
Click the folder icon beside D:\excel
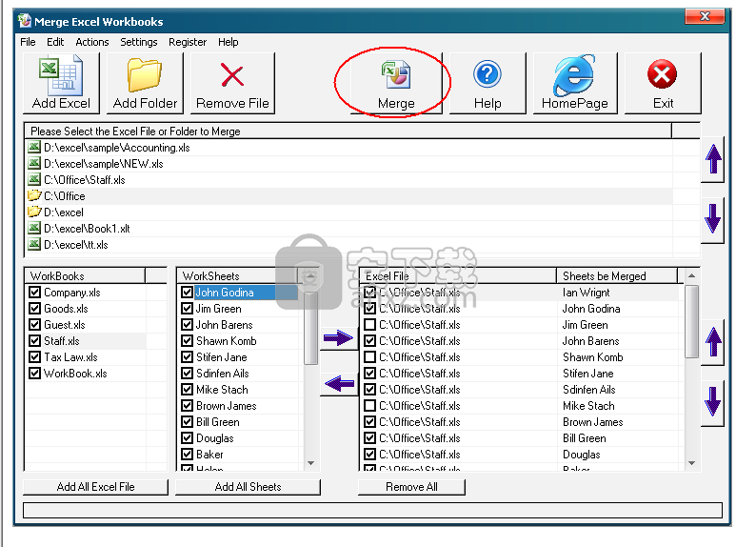pyautogui.click(x=33, y=212)
